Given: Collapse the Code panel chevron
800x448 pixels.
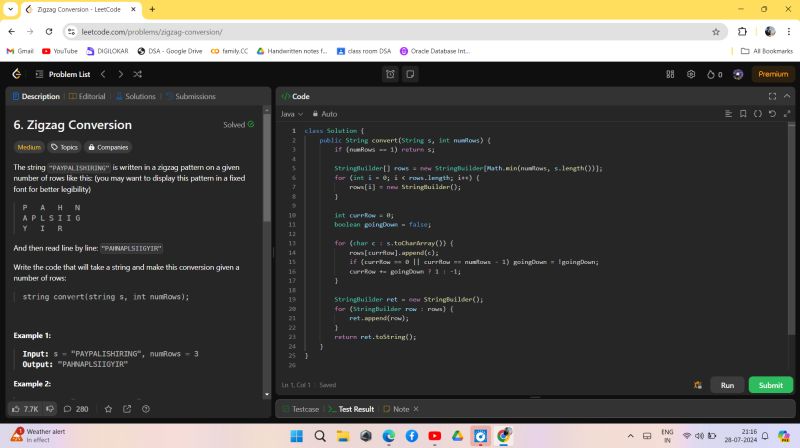Looking at the screenshot, I should pyautogui.click(x=787, y=96).
